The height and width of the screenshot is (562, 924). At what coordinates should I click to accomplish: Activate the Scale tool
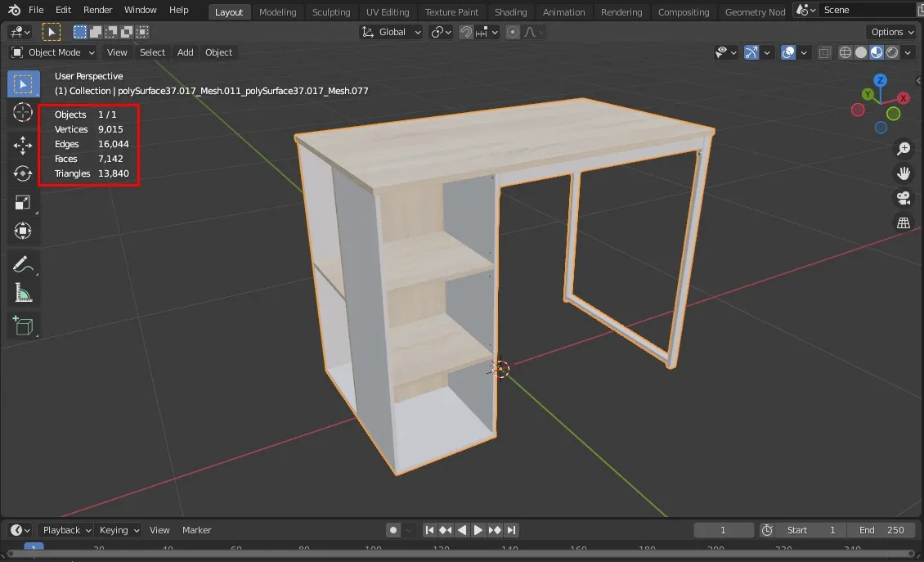23,202
